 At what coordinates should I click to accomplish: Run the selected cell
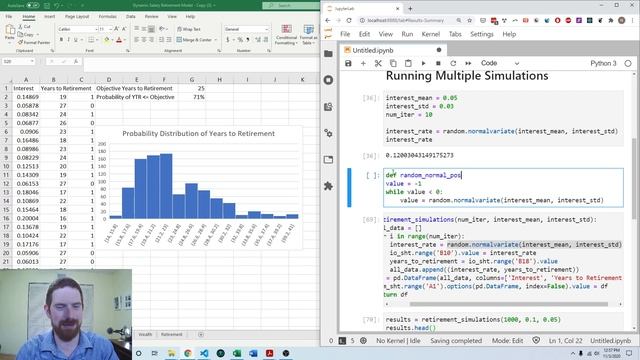tap(423, 63)
